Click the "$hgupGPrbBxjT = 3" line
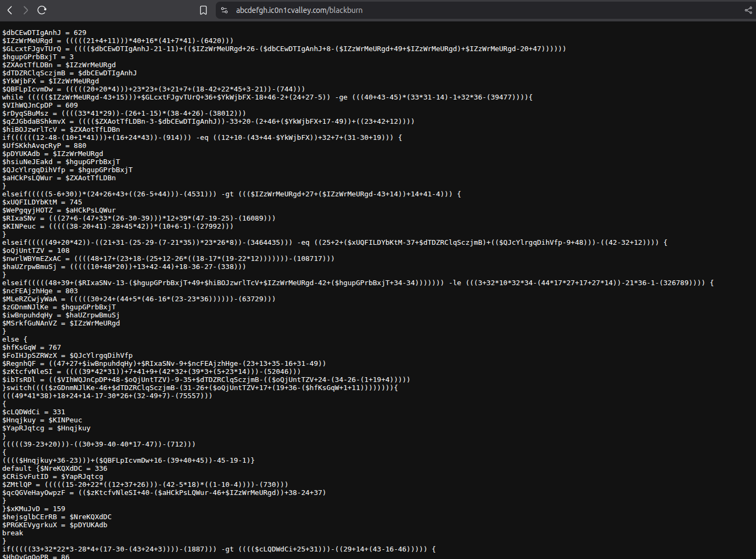756x559 pixels. (x=38, y=57)
